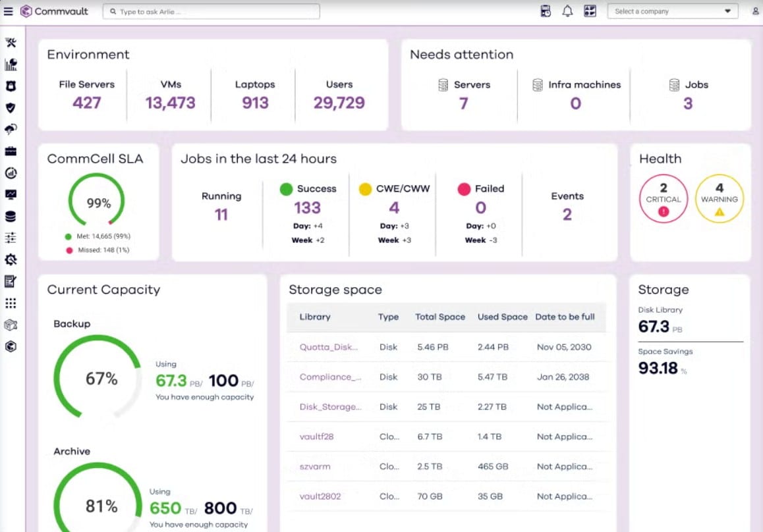Viewport: 763px width, 532px height.
Task: Click the Date to be full column header
Action: [565, 317]
